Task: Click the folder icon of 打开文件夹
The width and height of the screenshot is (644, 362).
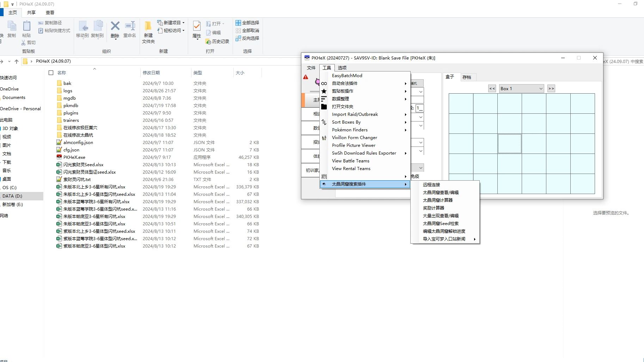Action: pyautogui.click(x=324, y=107)
